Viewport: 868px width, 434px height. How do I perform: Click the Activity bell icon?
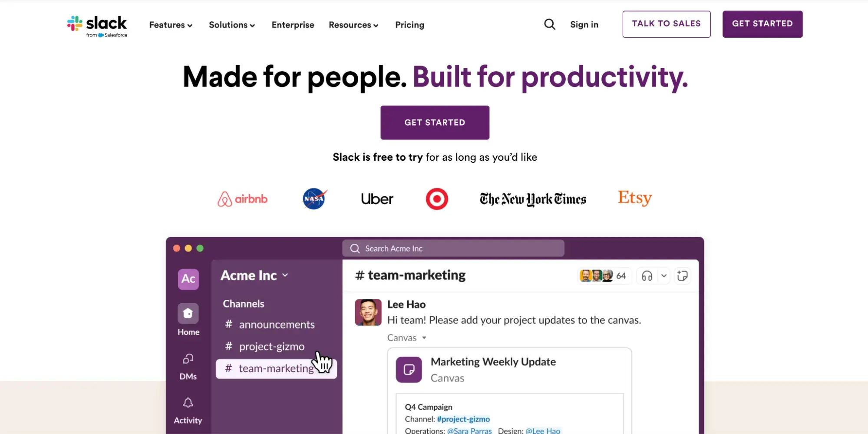point(188,403)
